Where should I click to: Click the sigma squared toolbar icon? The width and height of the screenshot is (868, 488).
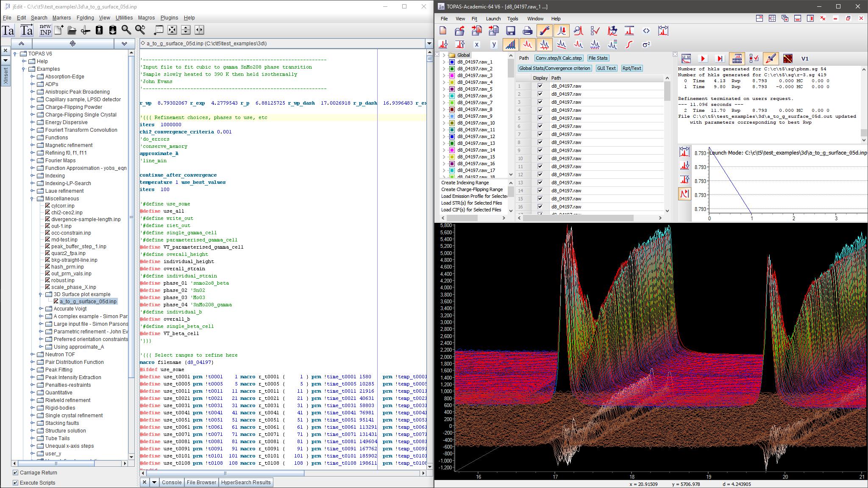[x=646, y=44]
